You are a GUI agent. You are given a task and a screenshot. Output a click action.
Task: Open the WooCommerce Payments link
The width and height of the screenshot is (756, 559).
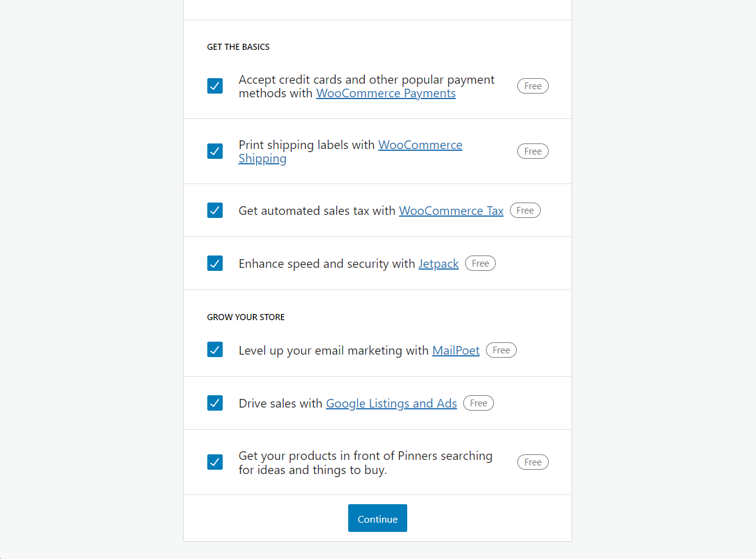coord(386,93)
